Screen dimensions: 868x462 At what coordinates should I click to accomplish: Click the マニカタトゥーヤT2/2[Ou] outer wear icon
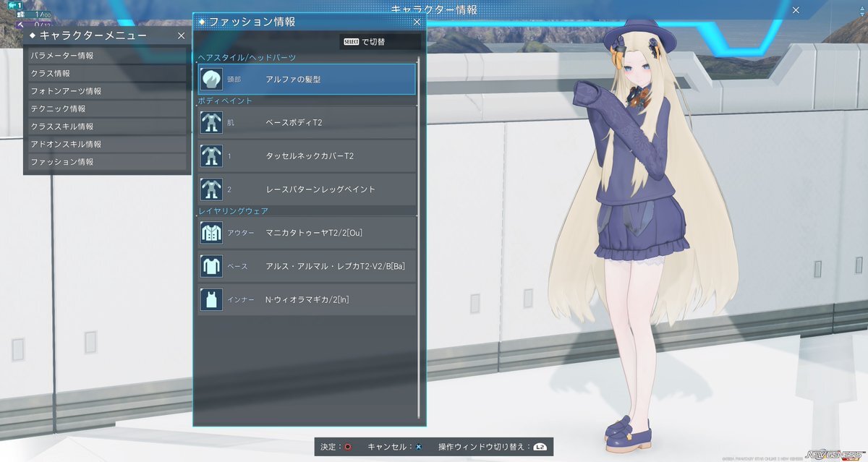(x=211, y=232)
